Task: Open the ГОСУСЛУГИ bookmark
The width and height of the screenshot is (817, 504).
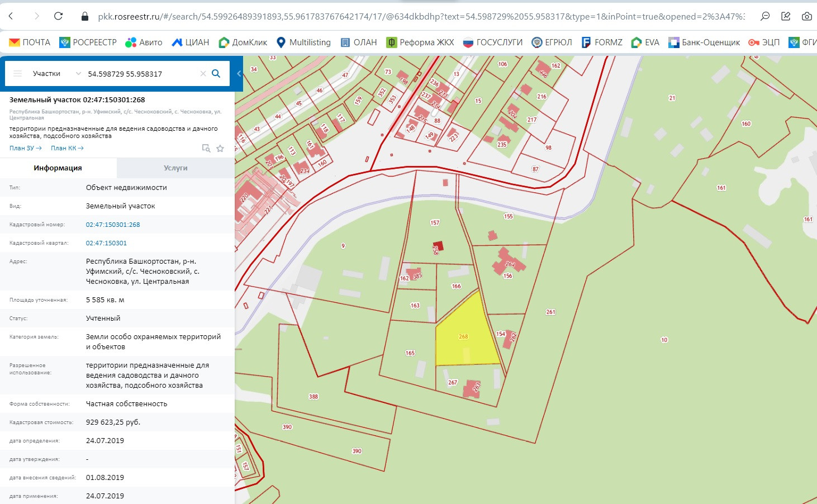Action: pyautogui.click(x=493, y=42)
